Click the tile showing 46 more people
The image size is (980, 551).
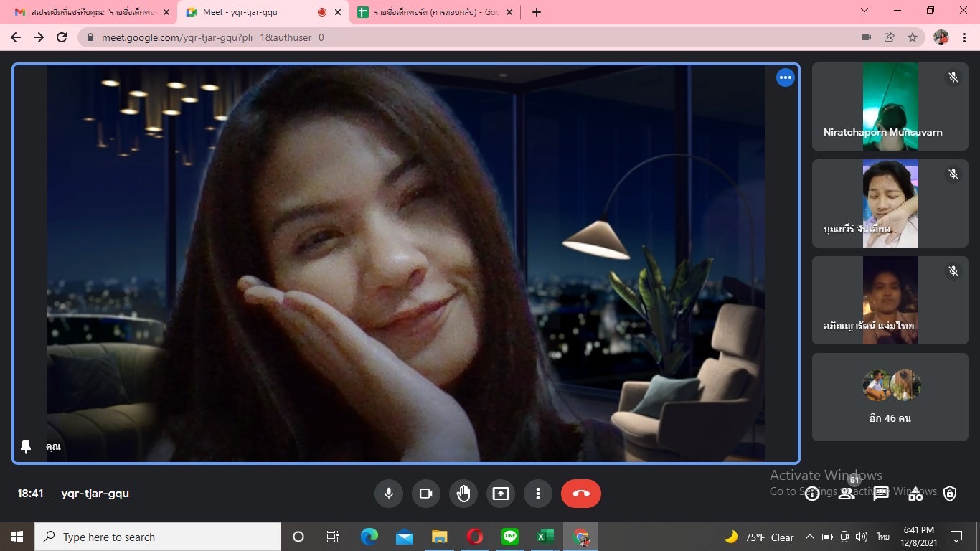pos(890,397)
